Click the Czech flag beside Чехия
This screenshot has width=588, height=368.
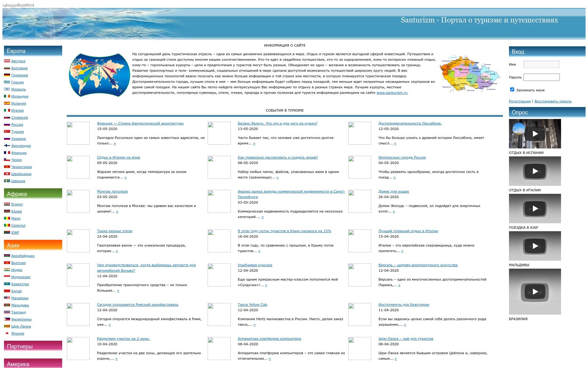(7, 160)
